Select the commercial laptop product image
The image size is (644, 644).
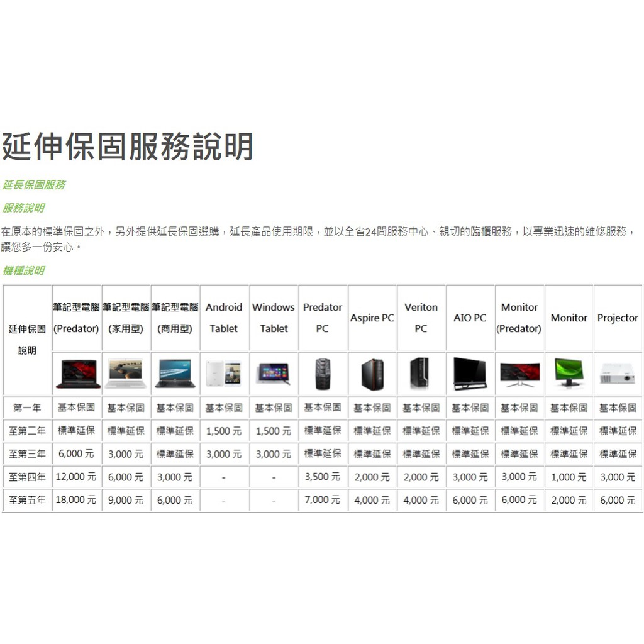click(x=175, y=374)
